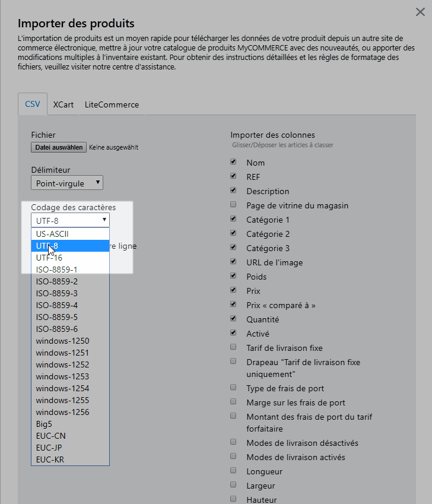
Task: Choose ISO-8859-4 from encoding list
Action: pyautogui.click(x=71, y=305)
